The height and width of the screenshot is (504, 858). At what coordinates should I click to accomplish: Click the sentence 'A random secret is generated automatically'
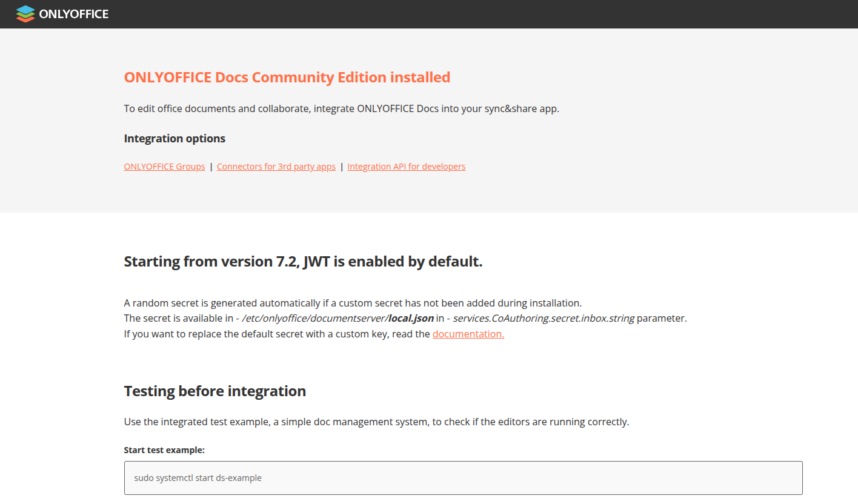click(353, 303)
